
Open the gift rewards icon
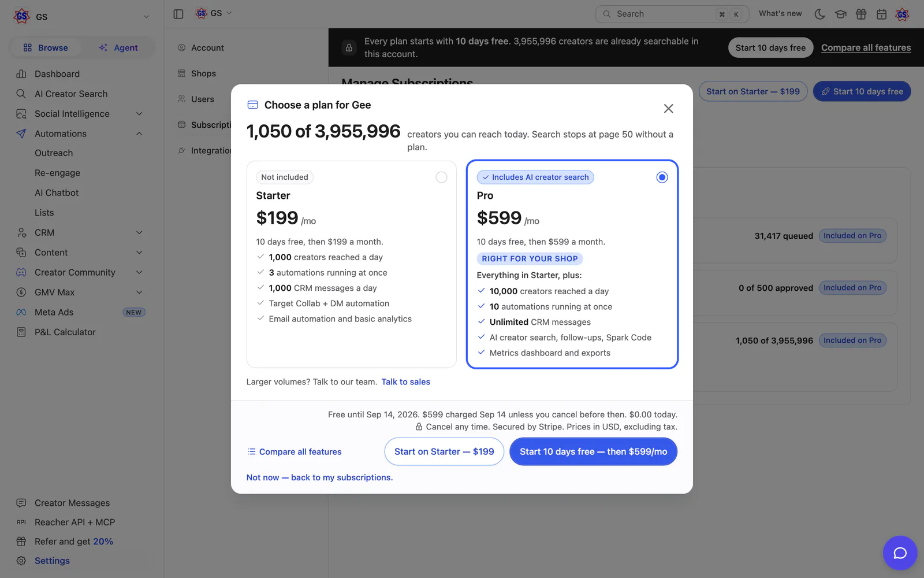861,14
